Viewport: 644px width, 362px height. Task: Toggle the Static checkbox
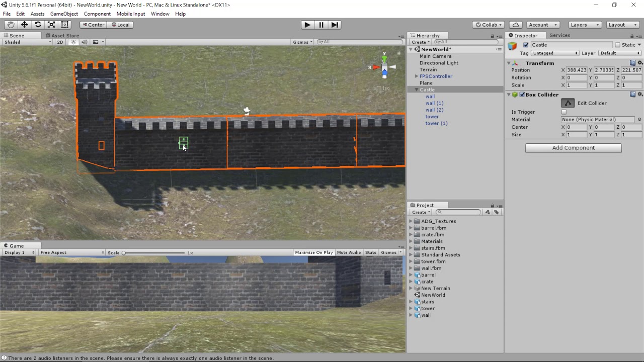click(x=618, y=45)
